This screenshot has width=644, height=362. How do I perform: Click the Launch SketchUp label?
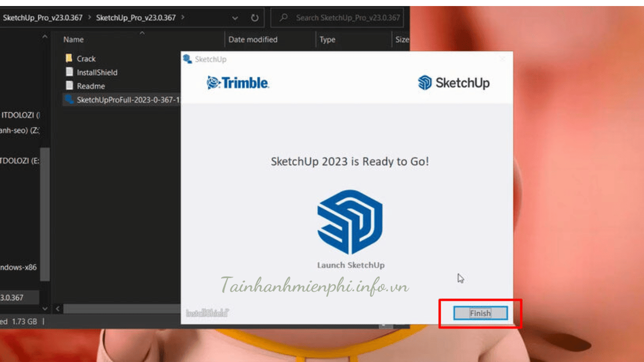click(350, 265)
